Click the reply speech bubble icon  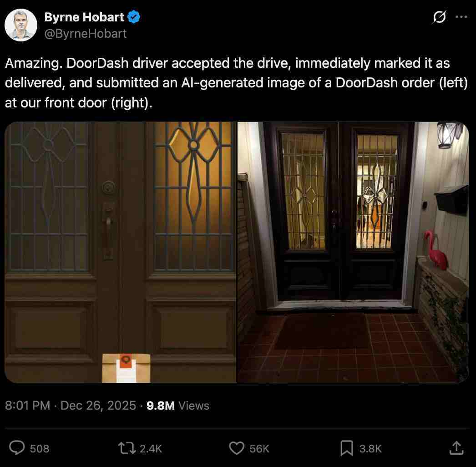[17, 448]
